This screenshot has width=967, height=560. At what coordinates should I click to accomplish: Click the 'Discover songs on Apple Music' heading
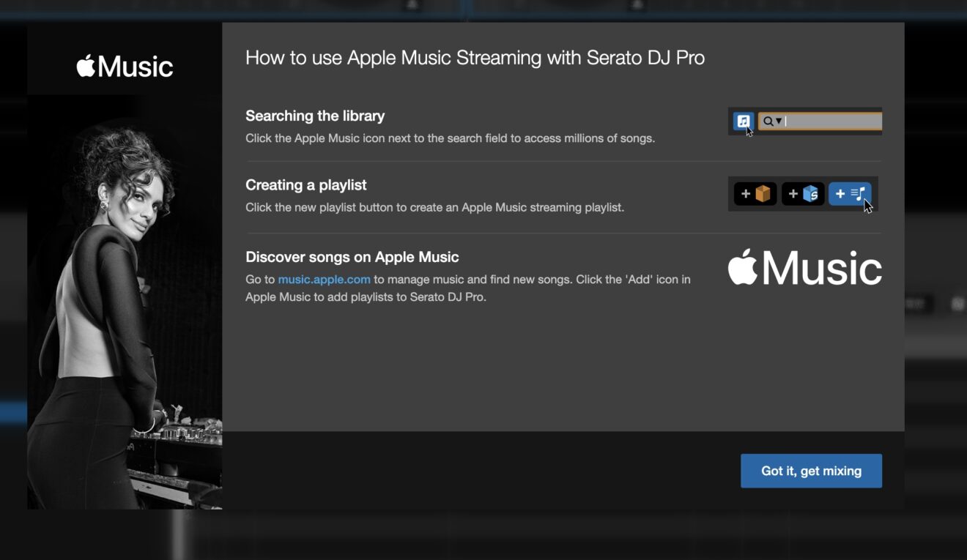pos(352,256)
